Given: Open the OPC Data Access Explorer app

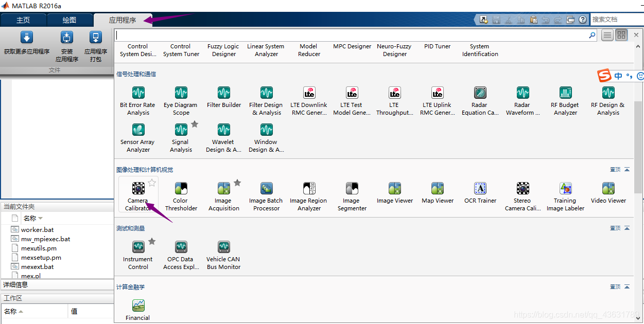Looking at the screenshot, I should coord(181,255).
